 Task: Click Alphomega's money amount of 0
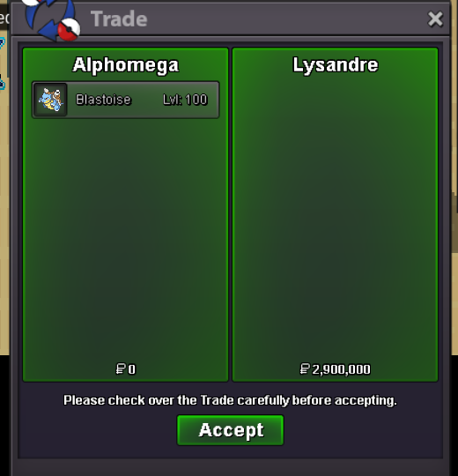tap(131, 369)
